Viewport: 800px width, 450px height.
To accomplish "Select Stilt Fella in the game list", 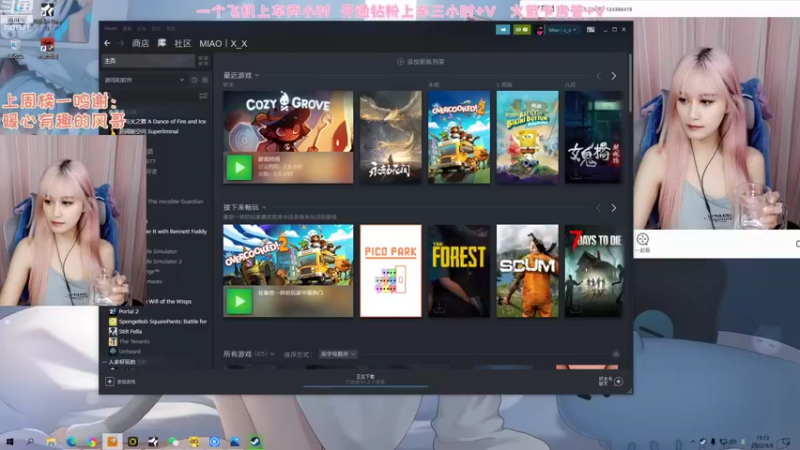I will [x=126, y=331].
